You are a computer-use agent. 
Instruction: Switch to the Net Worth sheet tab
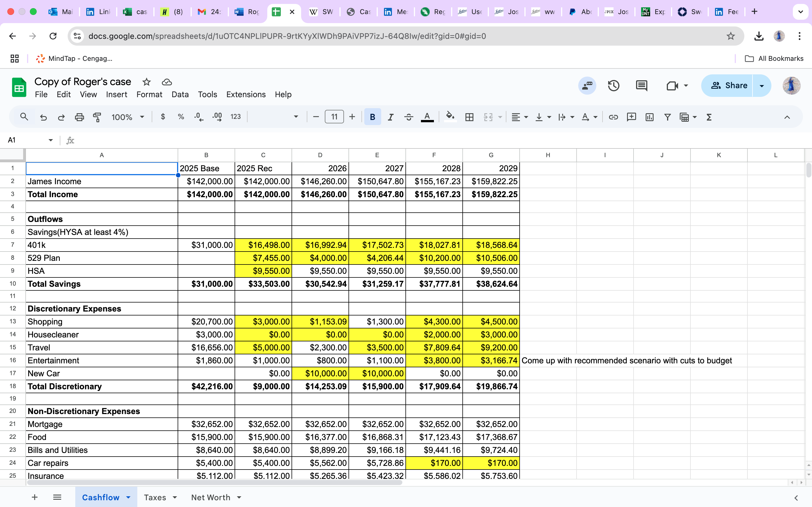click(x=211, y=497)
